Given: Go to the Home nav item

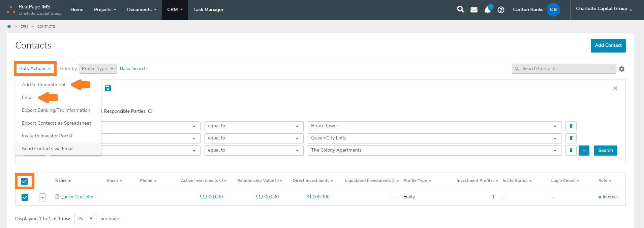Looking at the screenshot, I should [x=77, y=10].
